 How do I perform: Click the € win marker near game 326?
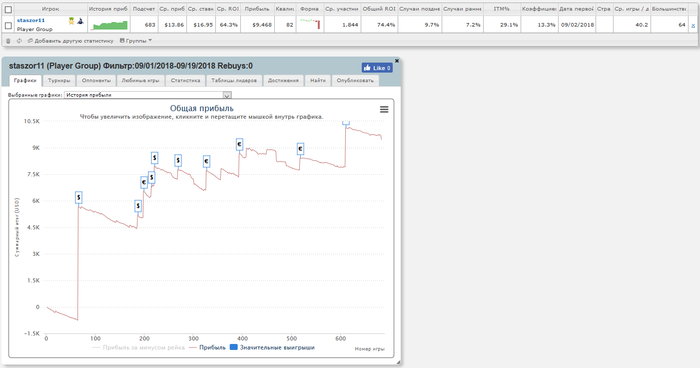point(206,161)
